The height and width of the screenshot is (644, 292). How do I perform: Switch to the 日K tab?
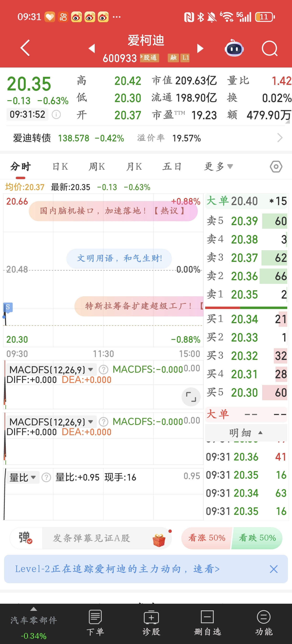60,166
